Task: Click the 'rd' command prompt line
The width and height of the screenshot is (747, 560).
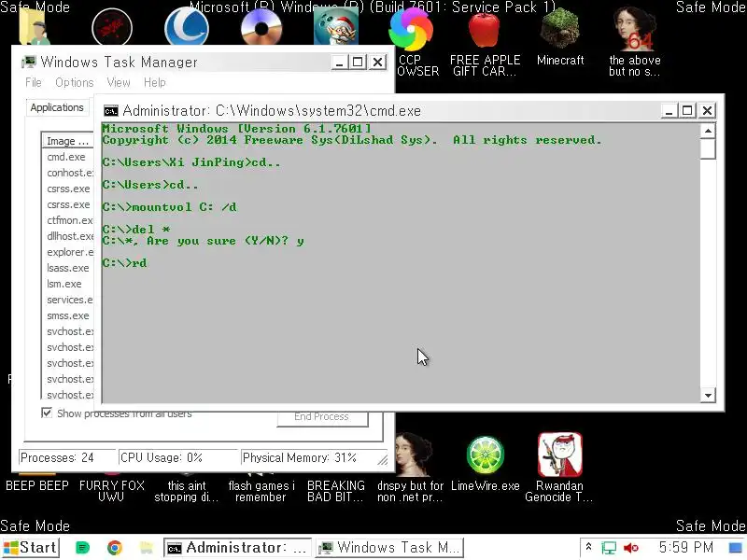Action: click(125, 263)
